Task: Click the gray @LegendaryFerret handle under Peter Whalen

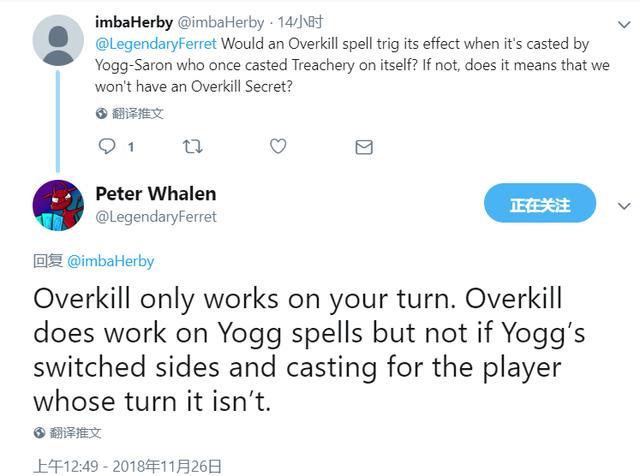Action: click(155, 216)
